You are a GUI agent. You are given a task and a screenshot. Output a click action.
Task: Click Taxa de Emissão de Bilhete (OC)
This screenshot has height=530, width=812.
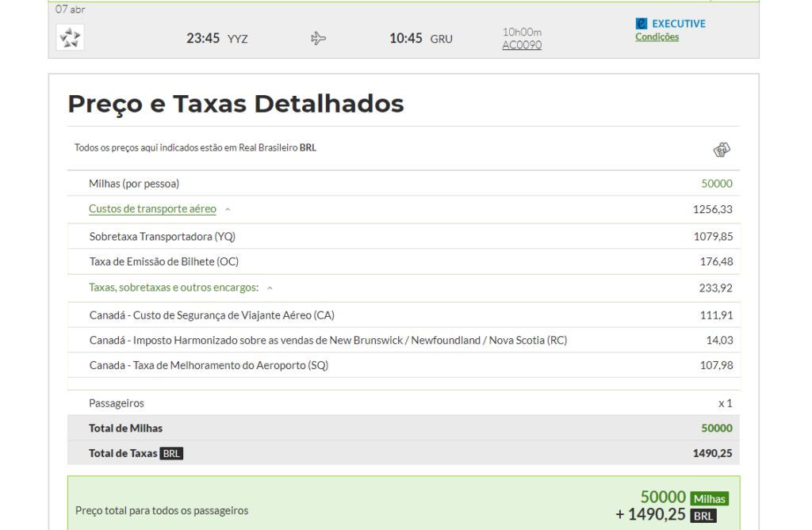tap(163, 261)
